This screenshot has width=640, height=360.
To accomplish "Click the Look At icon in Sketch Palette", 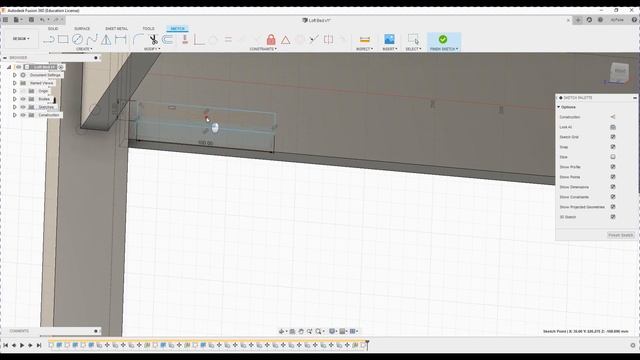I will coord(613,127).
